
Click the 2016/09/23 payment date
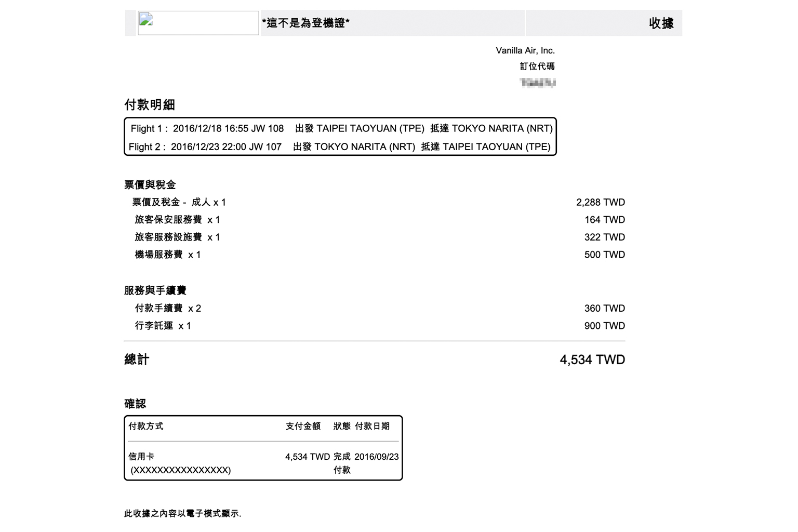coord(376,457)
